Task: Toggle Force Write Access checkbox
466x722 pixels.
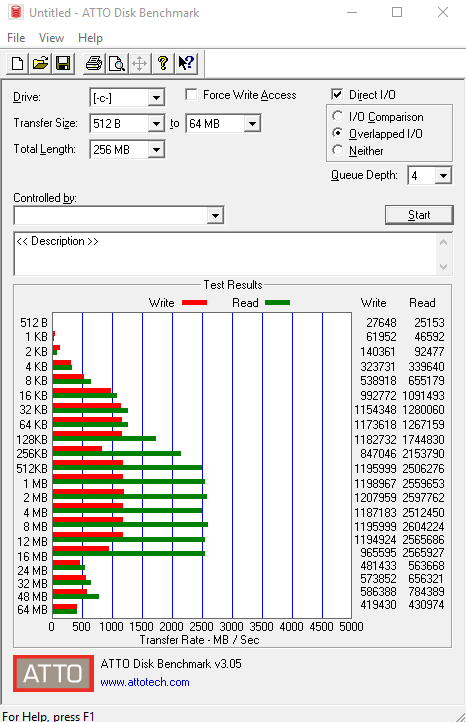Action: [x=191, y=94]
